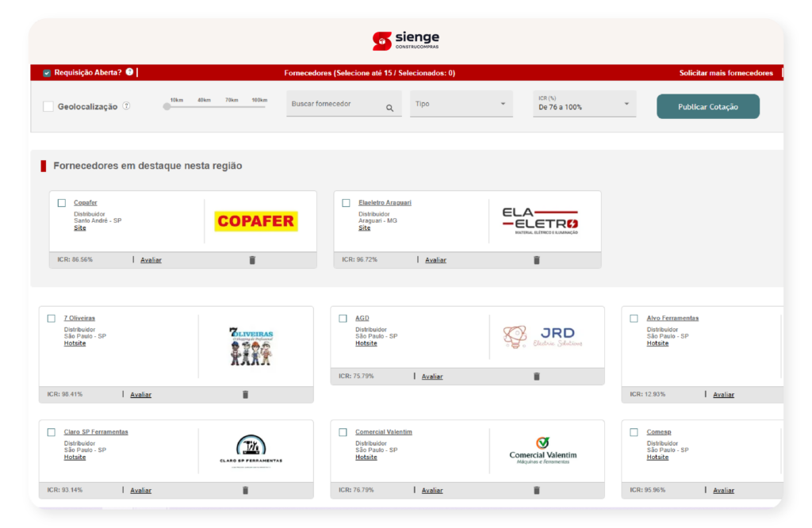Click Solicitar mais fornecedores link
Viewport: 812px width, 528px height.
click(726, 73)
